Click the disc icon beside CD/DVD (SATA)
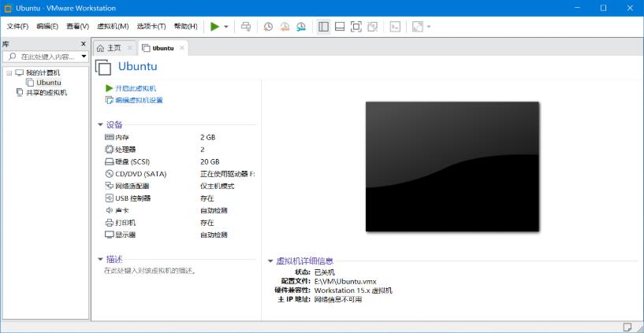This screenshot has width=644, height=333. coord(110,174)
